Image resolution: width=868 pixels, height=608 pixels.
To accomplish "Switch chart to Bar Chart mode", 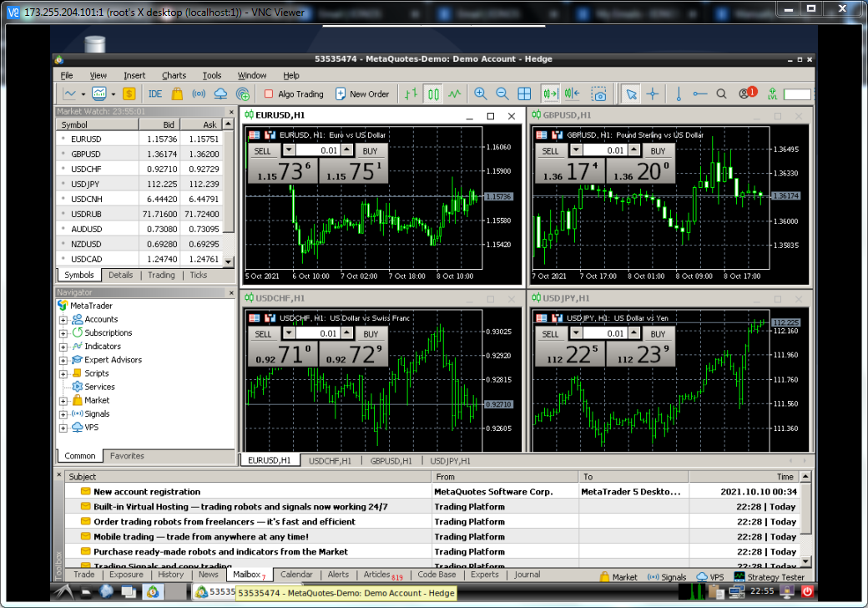I will [411, 94].
